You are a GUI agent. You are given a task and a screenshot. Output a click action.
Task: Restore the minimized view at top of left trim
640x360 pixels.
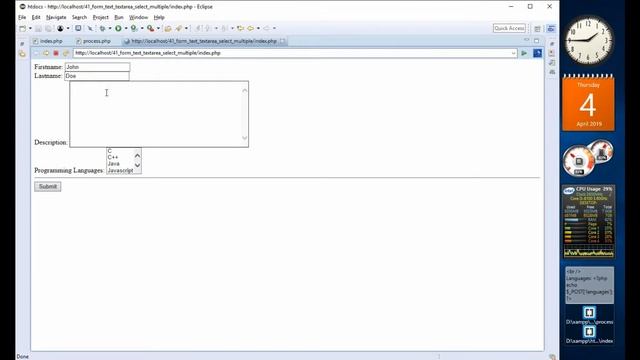coord(22,44)
